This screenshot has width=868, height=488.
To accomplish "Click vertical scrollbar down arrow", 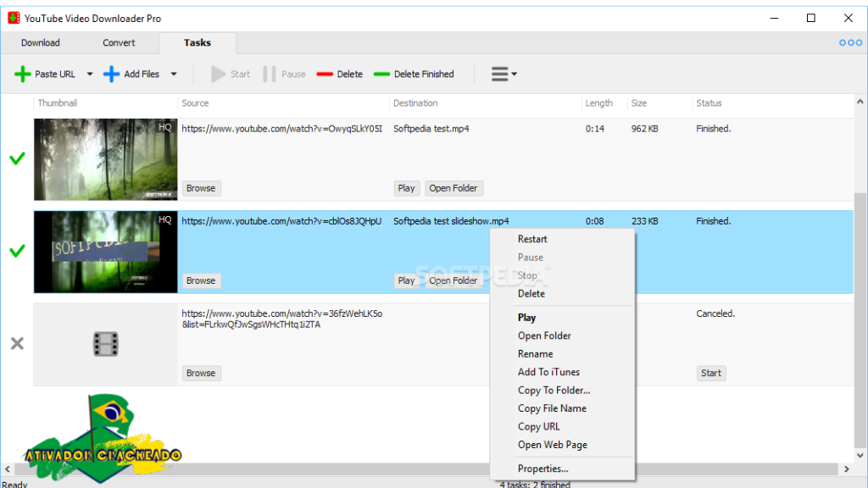I will tap(860, 455).
